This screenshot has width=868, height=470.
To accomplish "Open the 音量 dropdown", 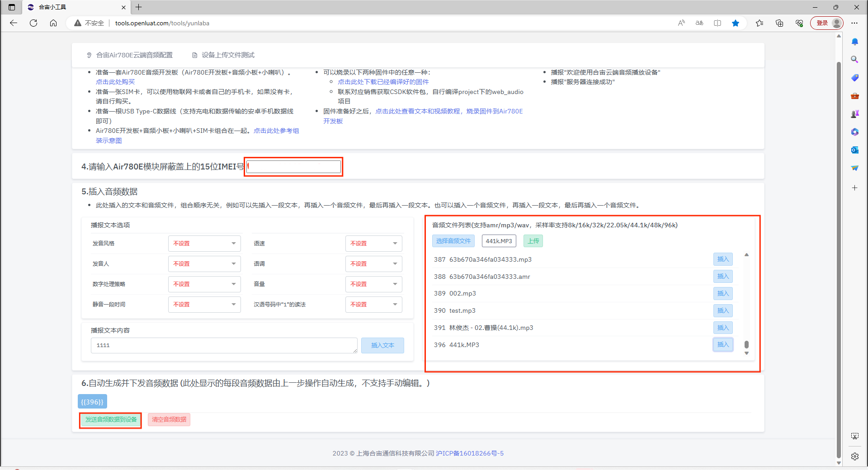I will (x=373, y=284).
